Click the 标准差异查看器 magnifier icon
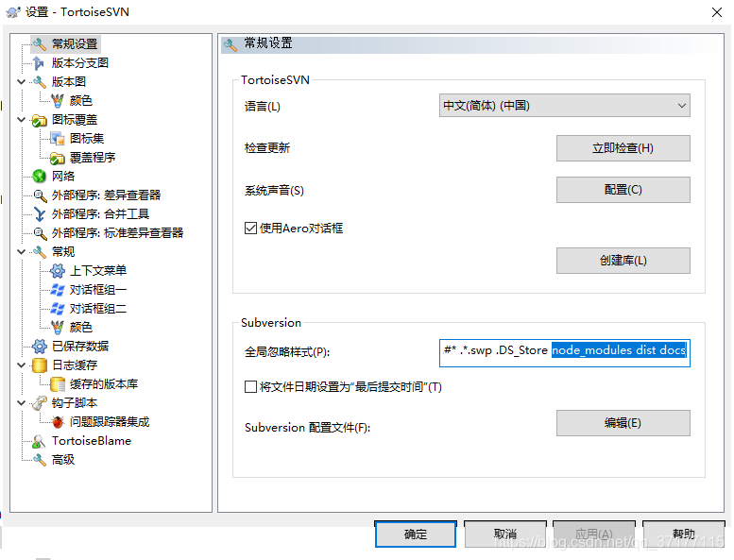Viewport: 734px width, 560px height. pos(40,233)
